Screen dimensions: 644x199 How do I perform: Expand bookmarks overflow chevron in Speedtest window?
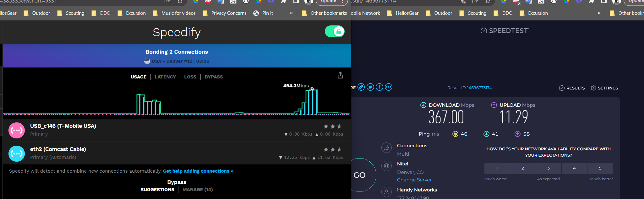pyautogui.click(x=599, y=13)
